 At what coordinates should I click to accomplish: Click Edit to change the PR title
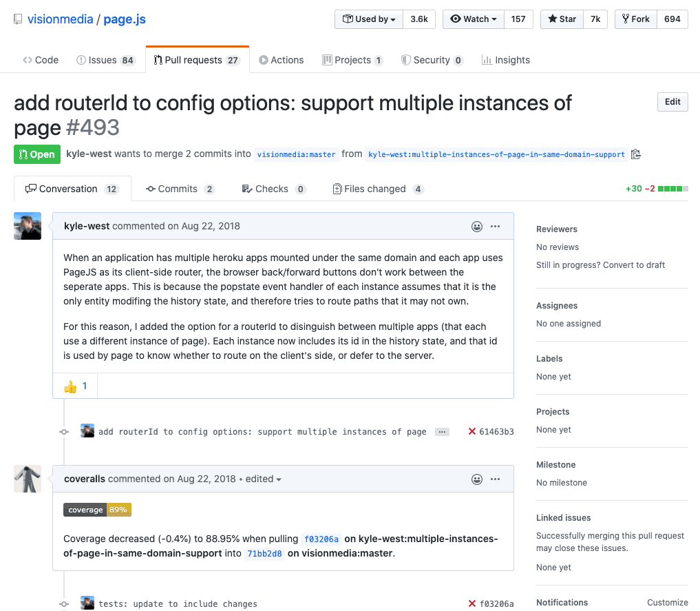(672, 102)
